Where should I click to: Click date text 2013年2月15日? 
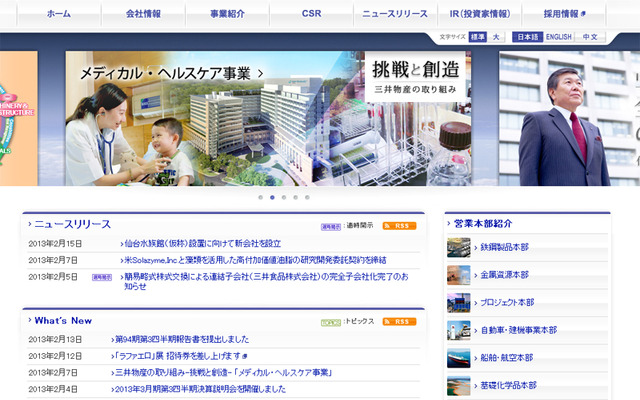pos(55,244)
